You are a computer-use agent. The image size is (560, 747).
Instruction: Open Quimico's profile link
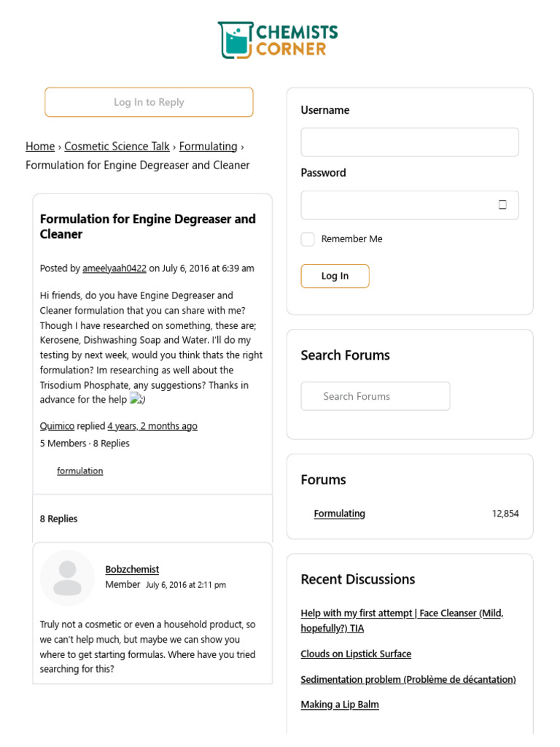57,425
